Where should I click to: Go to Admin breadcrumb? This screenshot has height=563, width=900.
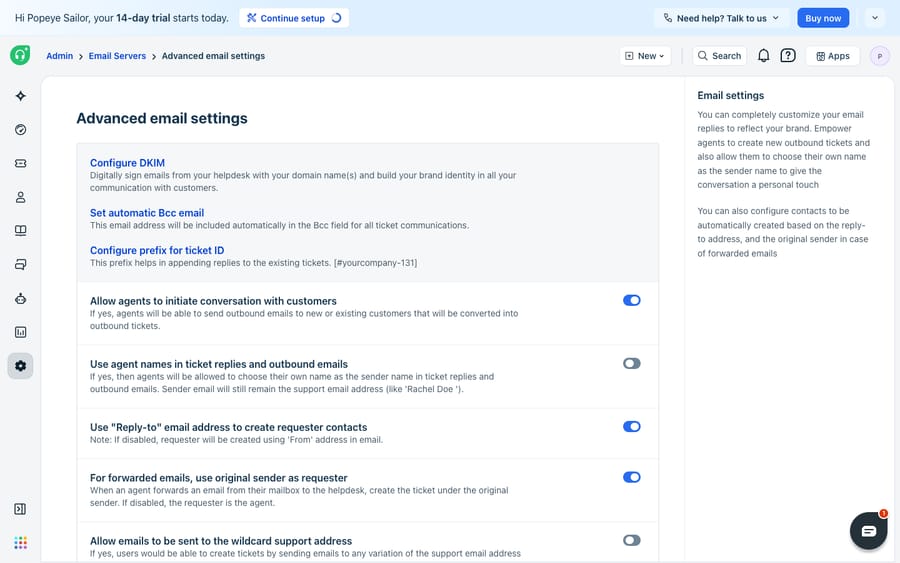[x=60, y=56]
